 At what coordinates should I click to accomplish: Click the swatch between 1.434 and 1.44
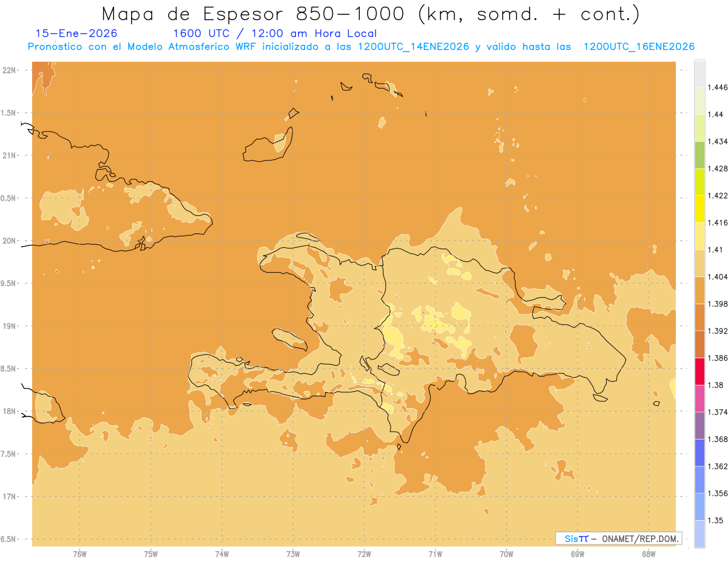coord(699,127)
